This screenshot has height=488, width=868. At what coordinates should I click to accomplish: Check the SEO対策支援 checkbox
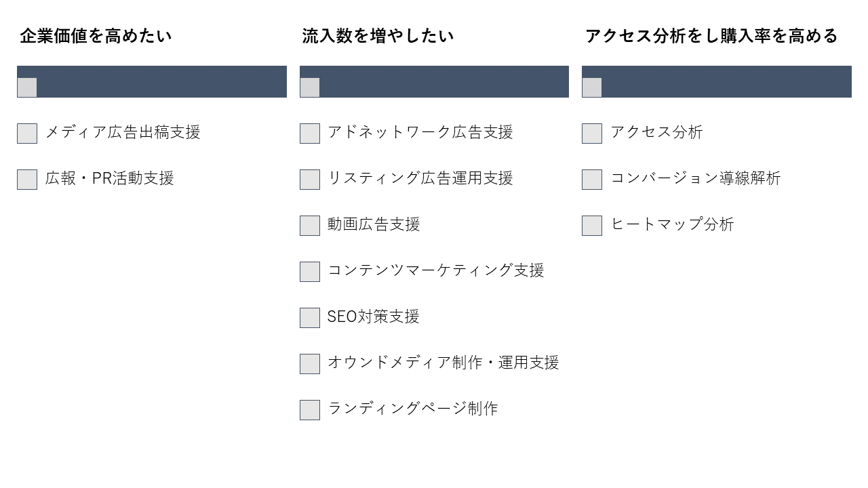pos(310,318)
